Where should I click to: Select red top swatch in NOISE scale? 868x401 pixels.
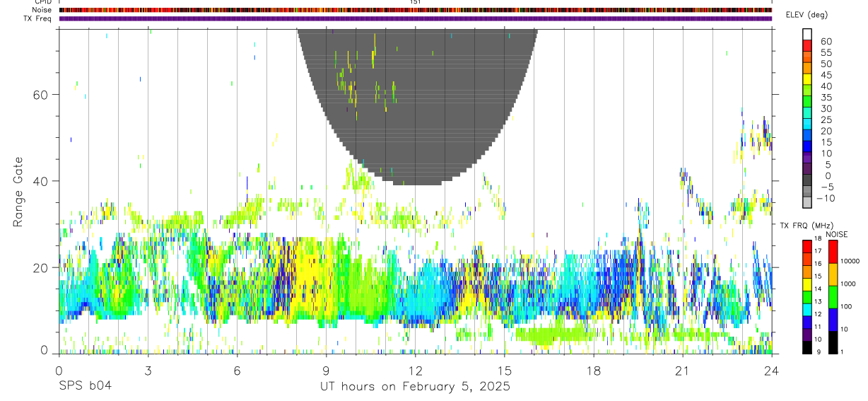pos(832,251)
